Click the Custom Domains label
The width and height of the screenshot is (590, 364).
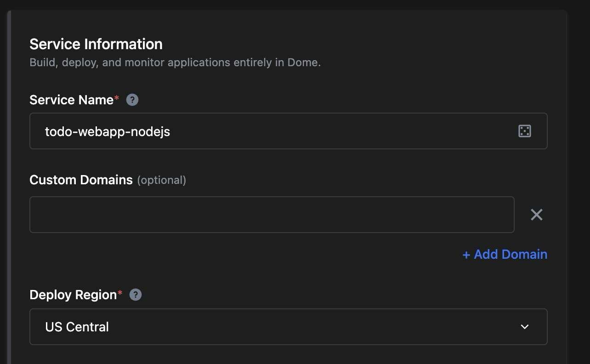(81, 180)
